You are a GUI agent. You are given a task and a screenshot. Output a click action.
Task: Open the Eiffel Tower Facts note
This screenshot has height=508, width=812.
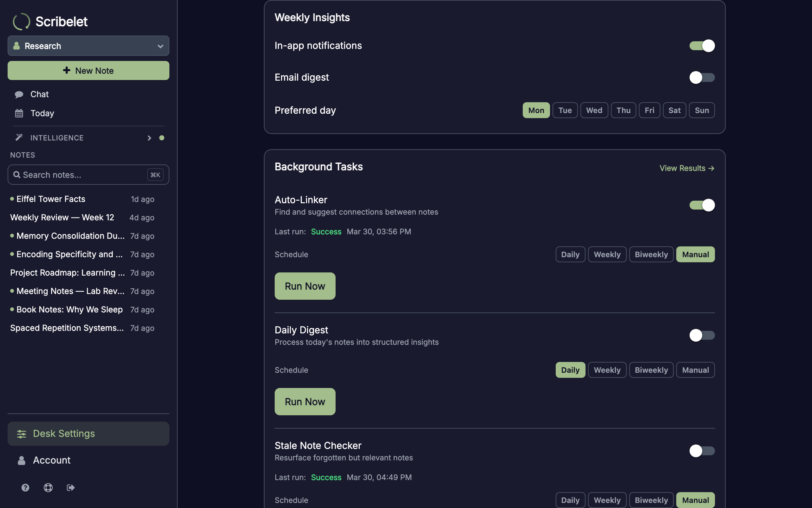82,199
